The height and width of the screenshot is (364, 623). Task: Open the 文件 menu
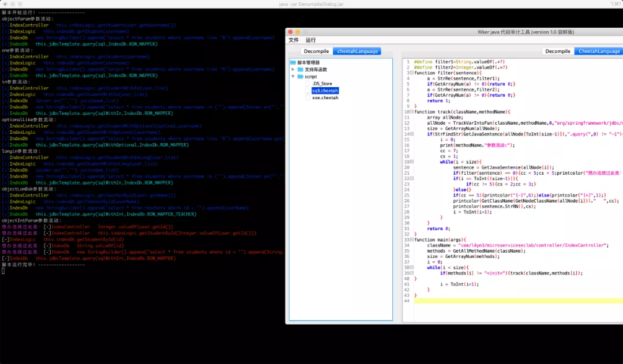point(294,40)
